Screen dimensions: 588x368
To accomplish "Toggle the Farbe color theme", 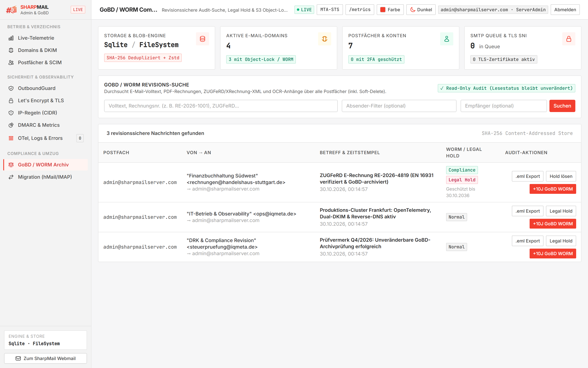I will pos(390,10).
